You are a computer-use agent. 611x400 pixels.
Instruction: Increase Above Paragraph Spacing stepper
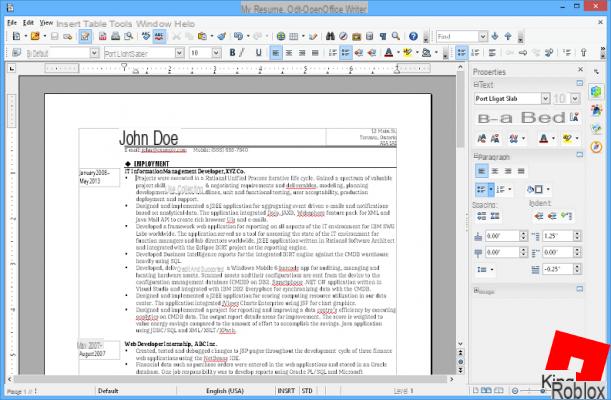coord(523,233)
